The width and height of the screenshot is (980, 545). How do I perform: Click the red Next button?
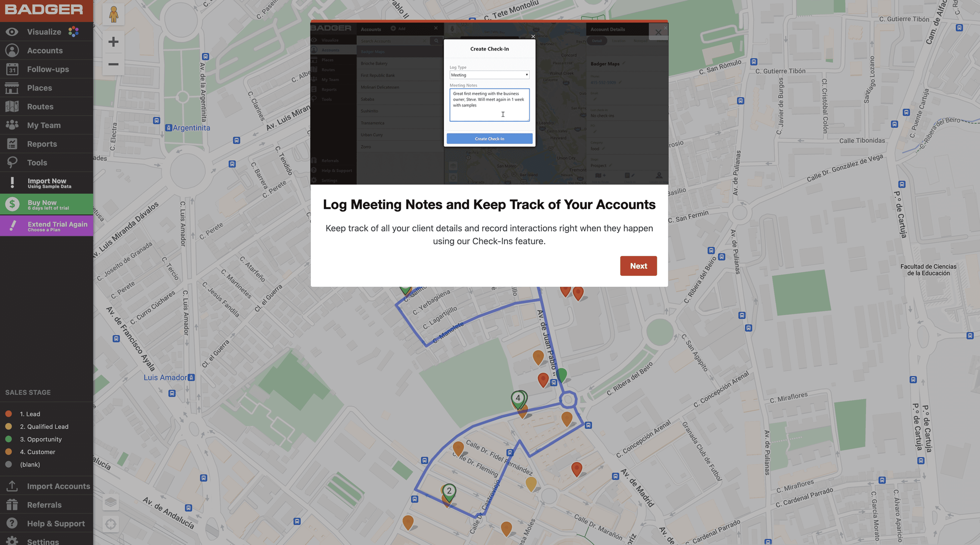[638, 266]
